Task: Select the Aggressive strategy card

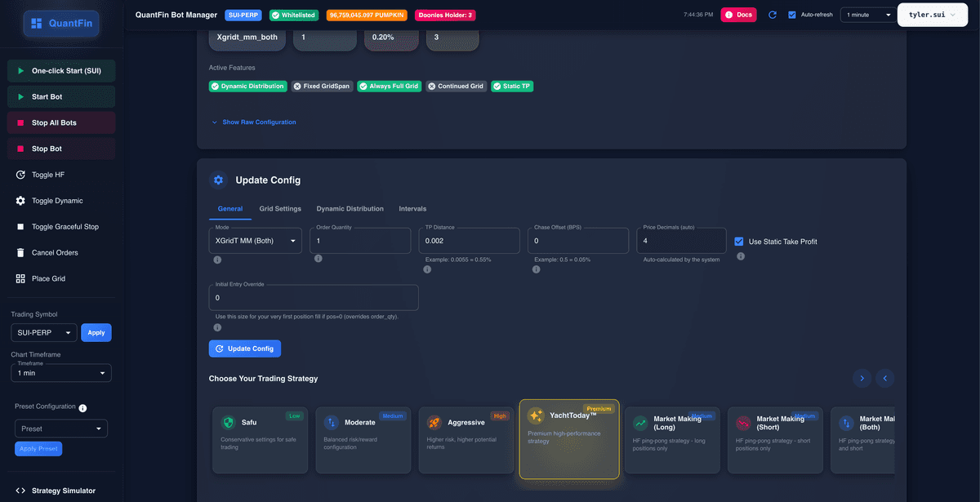Action: pos(466,440)
